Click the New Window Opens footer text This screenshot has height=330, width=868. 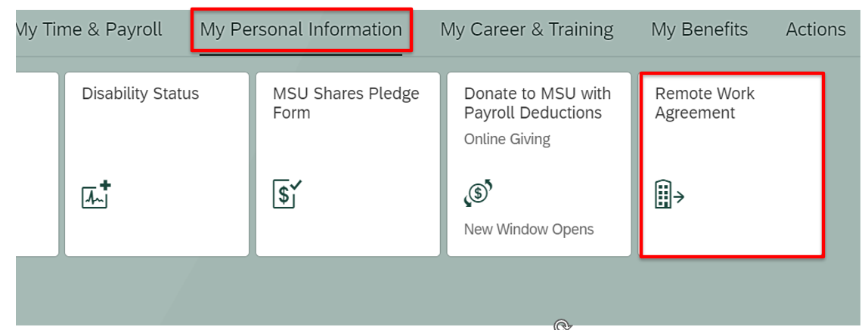click(x=529, y=230)
